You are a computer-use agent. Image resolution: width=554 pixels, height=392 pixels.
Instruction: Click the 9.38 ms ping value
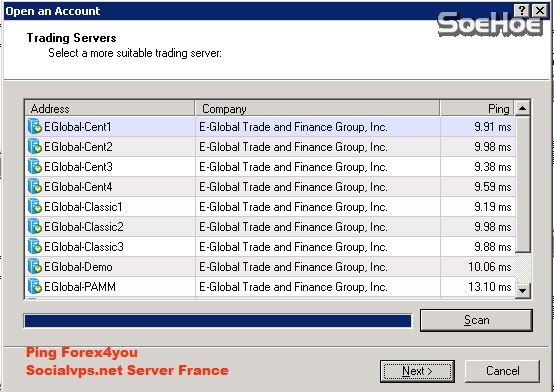point(493,167)
